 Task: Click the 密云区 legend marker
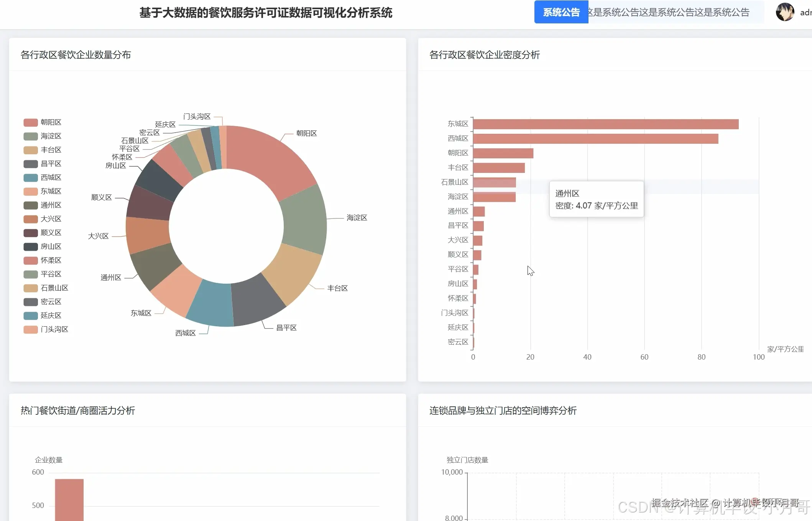[30, 302]
